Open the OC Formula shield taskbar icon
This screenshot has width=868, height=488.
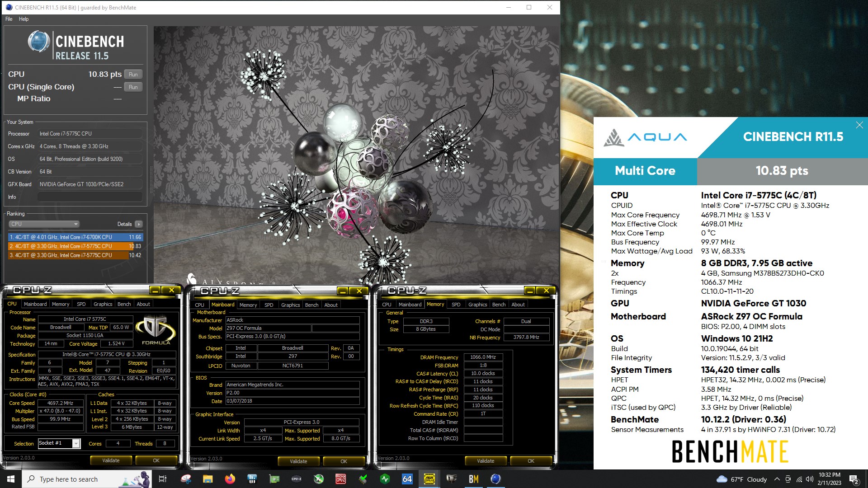pyautogui.click(x=452, y=479)
